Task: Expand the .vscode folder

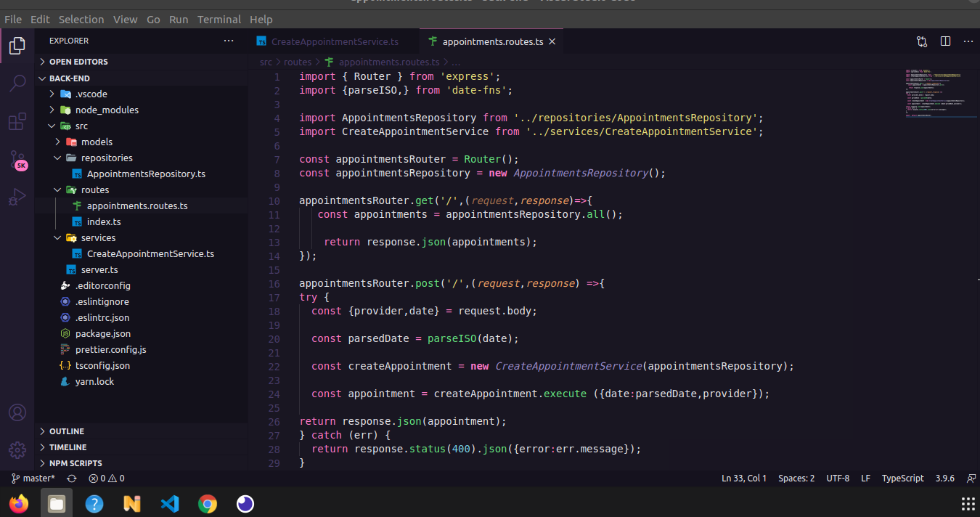Action: pyautogui.click(x=141, y=94)
